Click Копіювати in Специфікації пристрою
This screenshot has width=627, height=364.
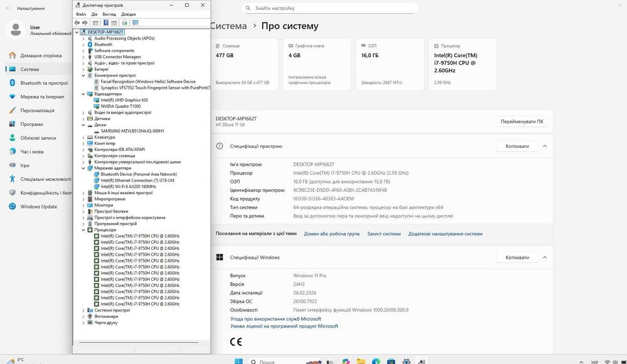(x=517, y=146)
